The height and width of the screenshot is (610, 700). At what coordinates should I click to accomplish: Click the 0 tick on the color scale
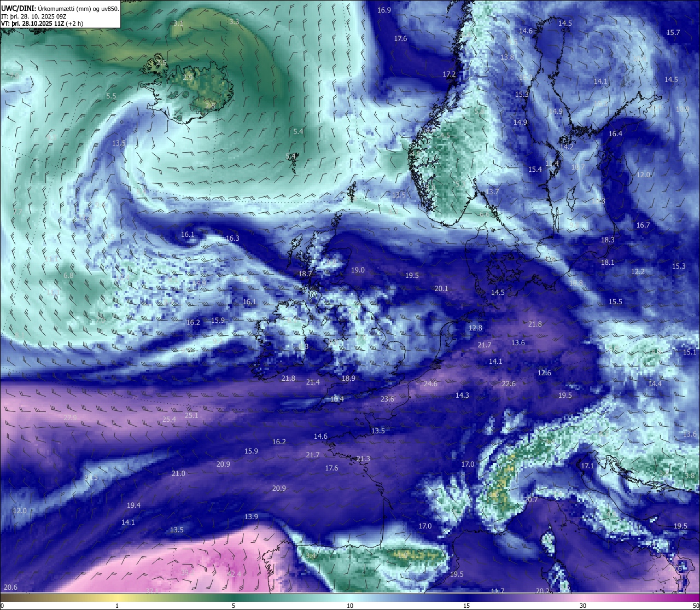coord(2,606)
